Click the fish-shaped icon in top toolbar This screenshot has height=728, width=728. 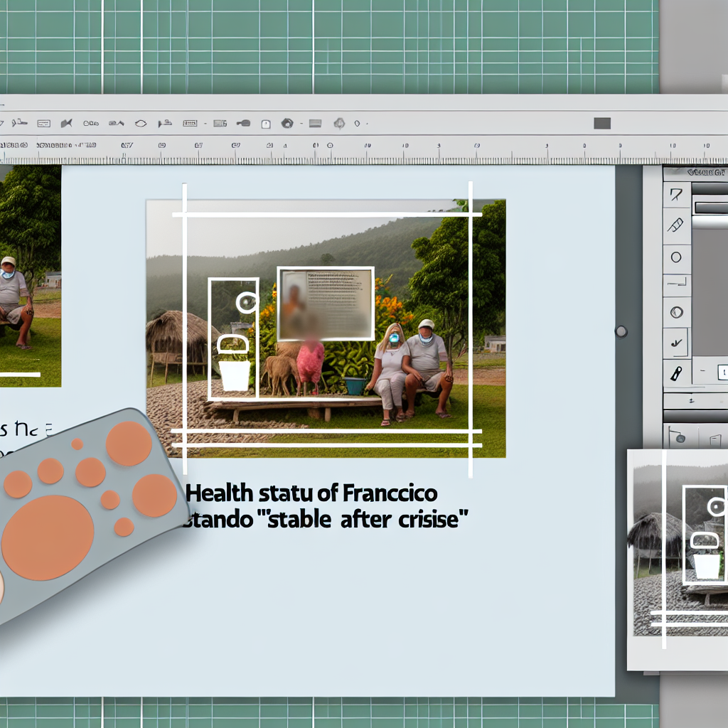coord(66,123)
